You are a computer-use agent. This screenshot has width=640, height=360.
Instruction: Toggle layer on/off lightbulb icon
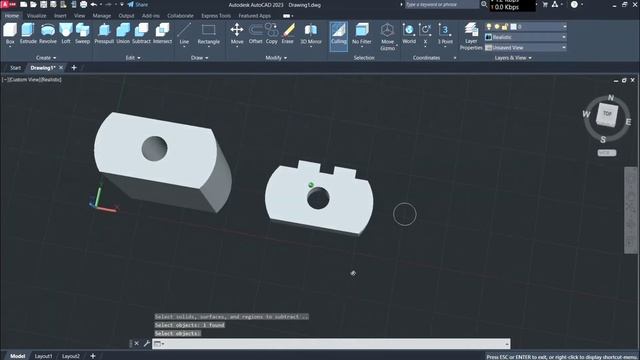[x=489, y=27]
